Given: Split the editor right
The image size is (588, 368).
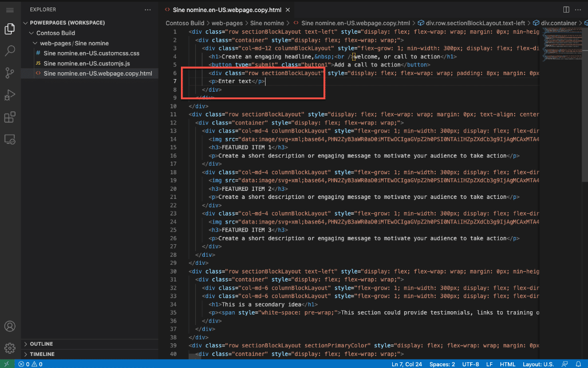Looking at the screenshot, I should coord(566,10).
